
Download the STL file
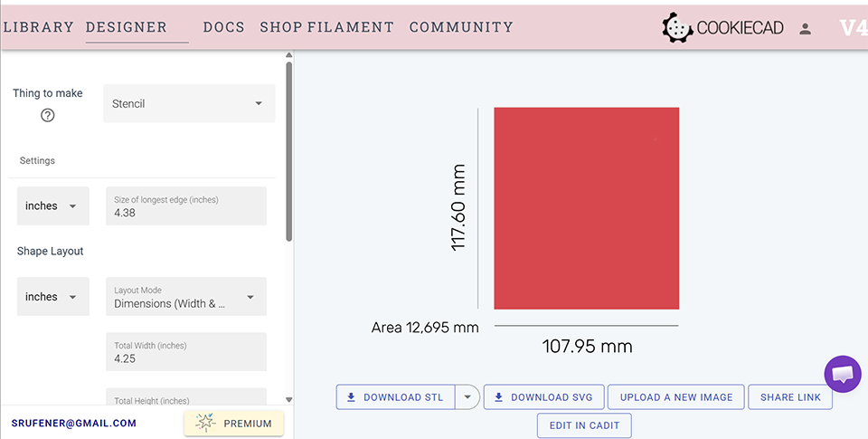(x=395, y=397)
